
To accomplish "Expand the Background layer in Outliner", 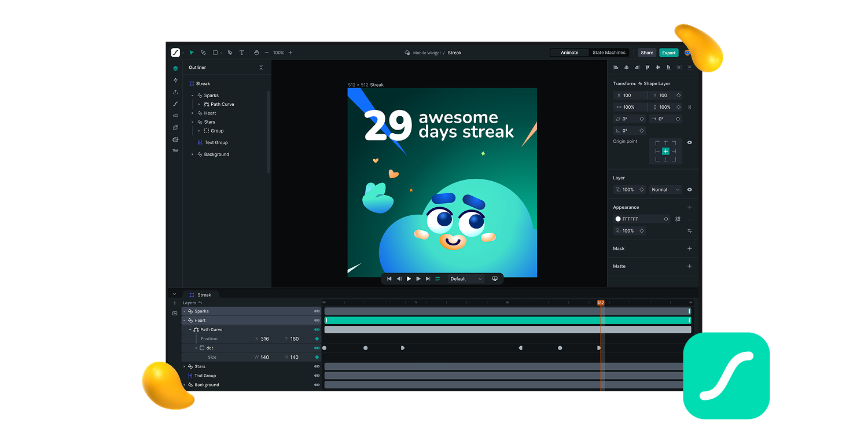I will click(193, 155).
